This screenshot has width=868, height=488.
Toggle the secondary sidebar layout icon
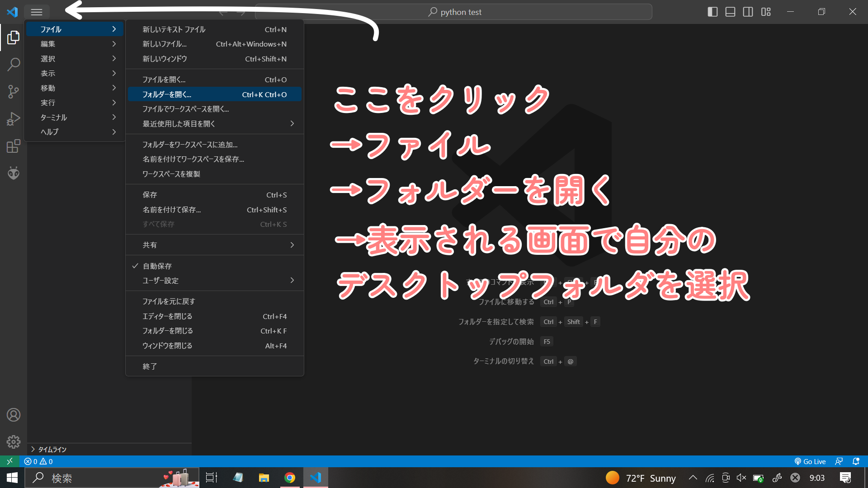[748, 12]
